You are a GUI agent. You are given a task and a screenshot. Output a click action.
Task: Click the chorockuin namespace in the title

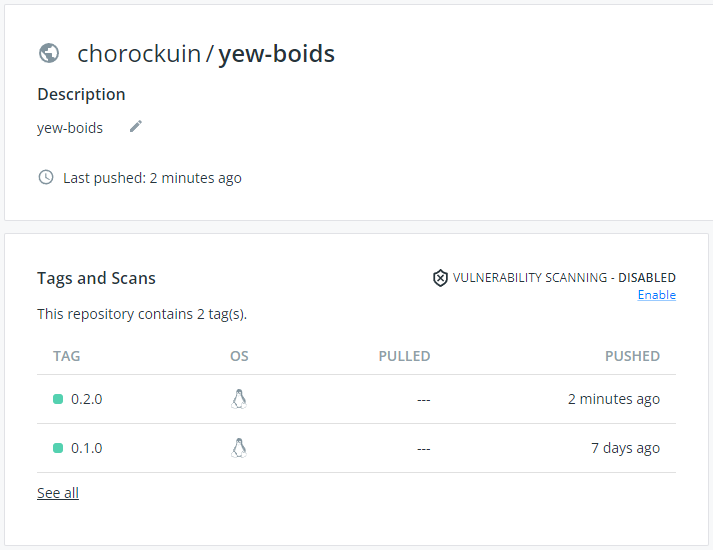(139, 53)
